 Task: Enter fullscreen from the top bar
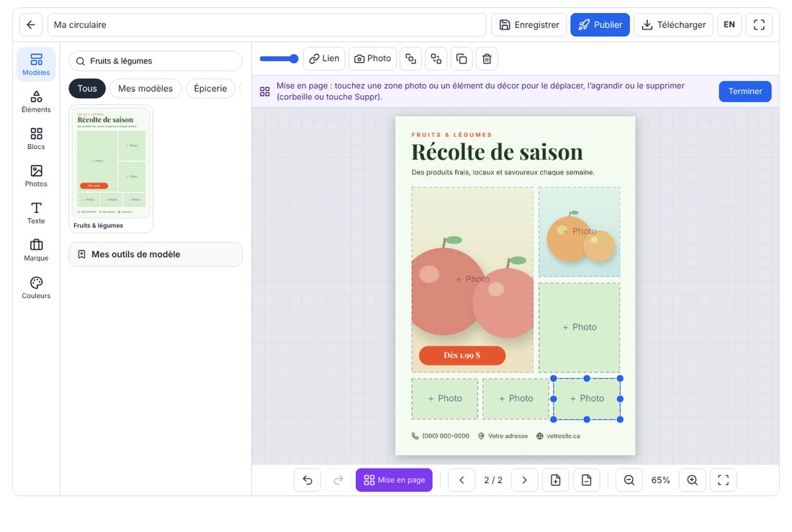[x=759, y=24]
